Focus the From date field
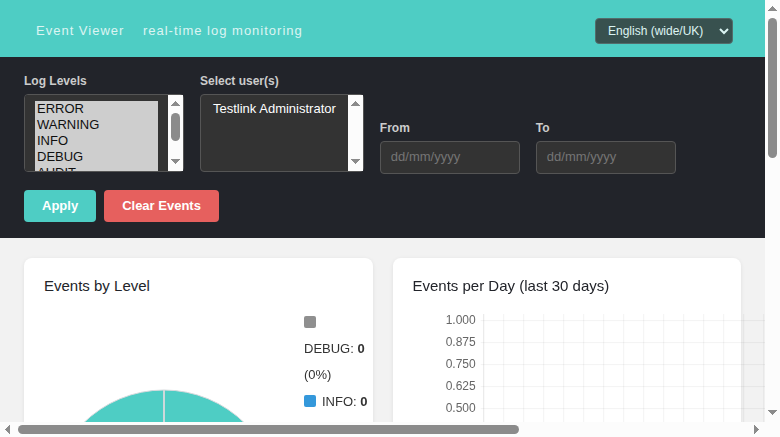The height and width of the screenshot is (437, 780). 450,157
